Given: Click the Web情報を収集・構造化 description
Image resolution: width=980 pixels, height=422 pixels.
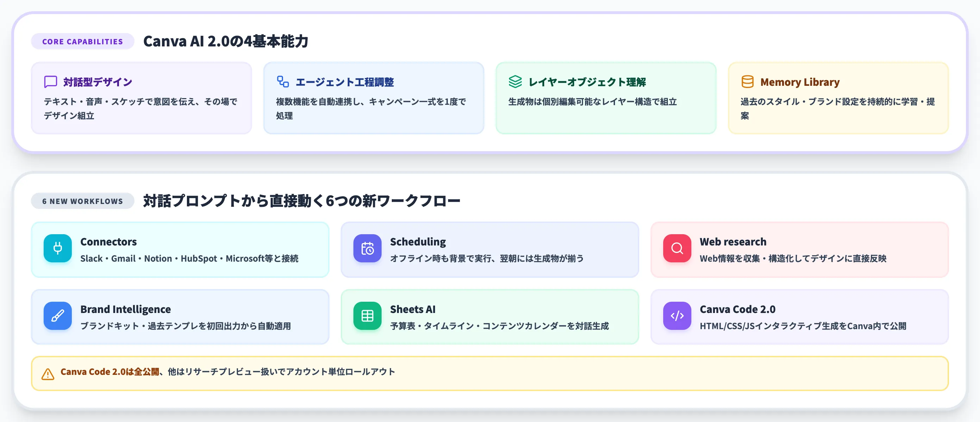Looking at the screenshot, I should click(793, 258).
